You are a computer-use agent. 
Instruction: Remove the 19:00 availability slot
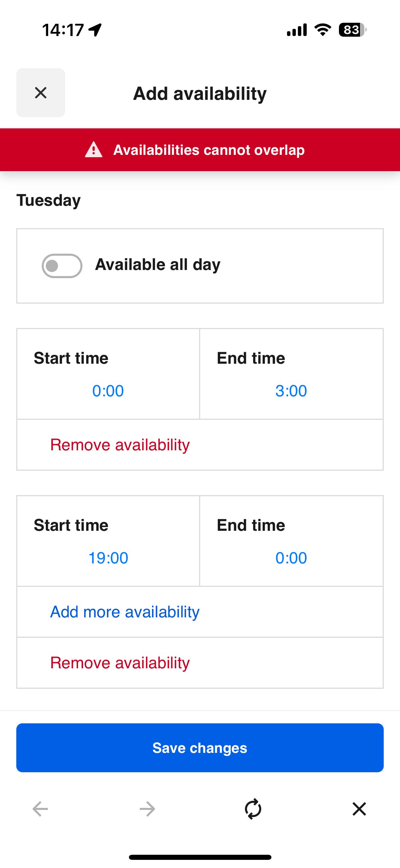tap(120, 662)
